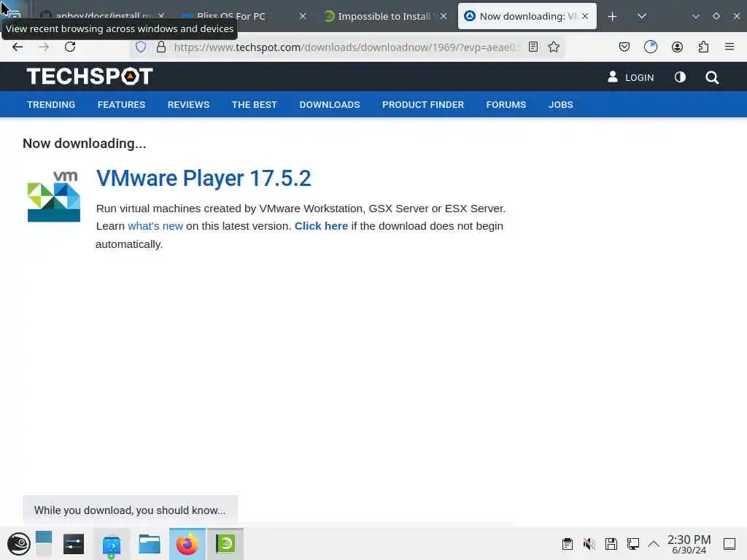The width and height of the screenshot is (747, 560).
Task: Toggle reader view icon in address bar
Action: (533, 47)
